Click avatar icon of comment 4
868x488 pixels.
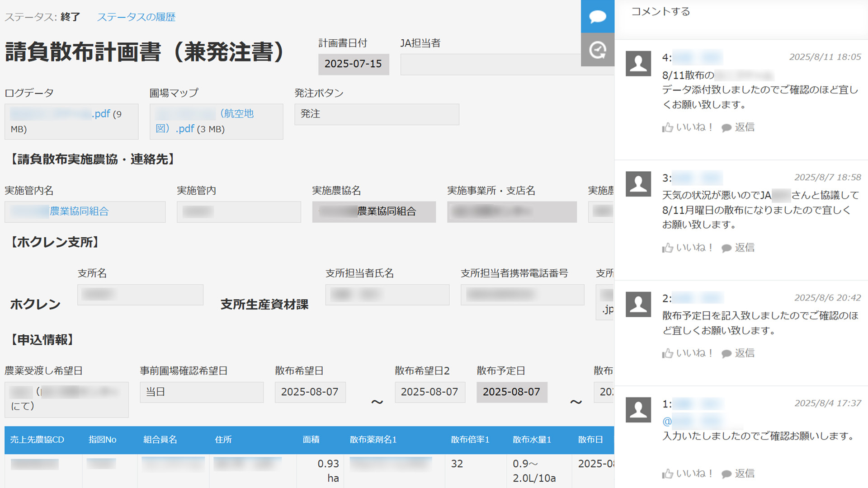tap(638, 63)
